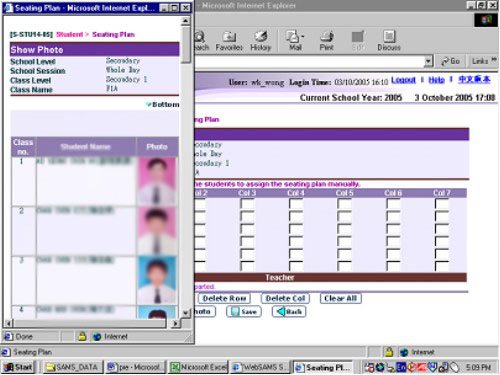This screenshot has width=500, height=375.
Task: Click the Save button
Action: (x=244, y=312)
